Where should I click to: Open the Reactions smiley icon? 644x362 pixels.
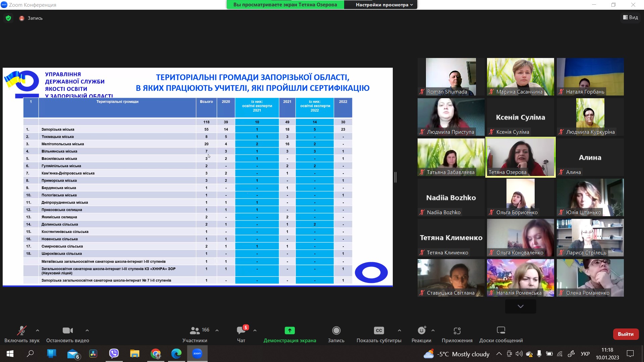tap(421, 331)
